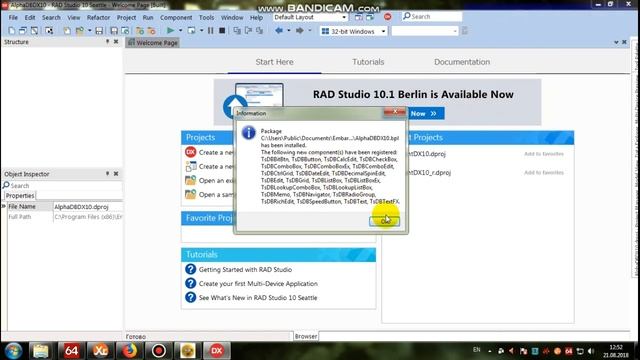Viewport: 640px width, 360px height.
Task: Click the volume speaker tray icon
Action: coord(591,351)
